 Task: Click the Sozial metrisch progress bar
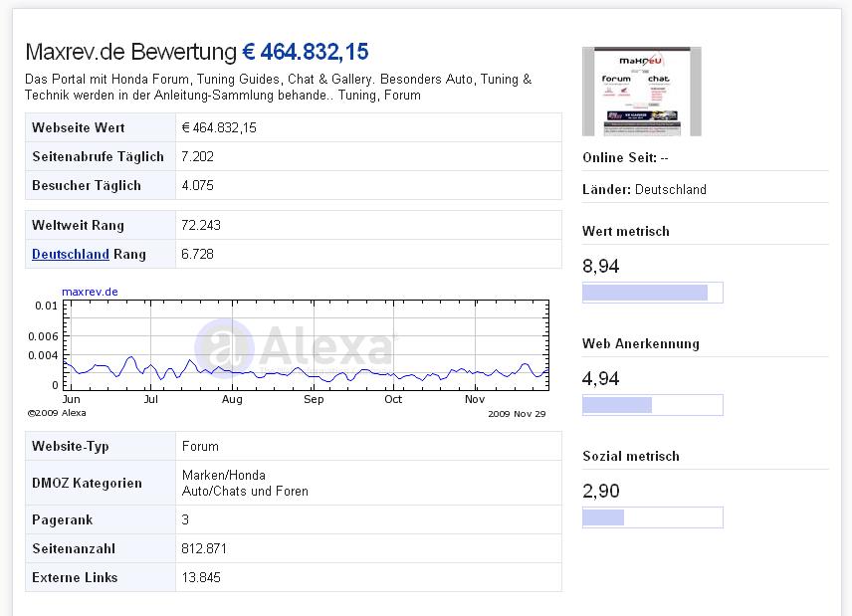pyautogui.click(x=652, y=517)
